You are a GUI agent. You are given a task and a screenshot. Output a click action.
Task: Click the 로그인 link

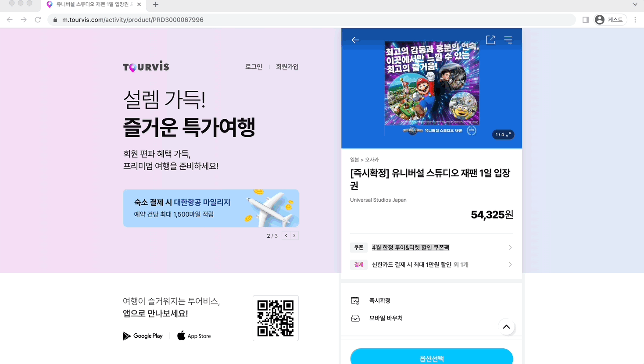(x=254, y=67)
